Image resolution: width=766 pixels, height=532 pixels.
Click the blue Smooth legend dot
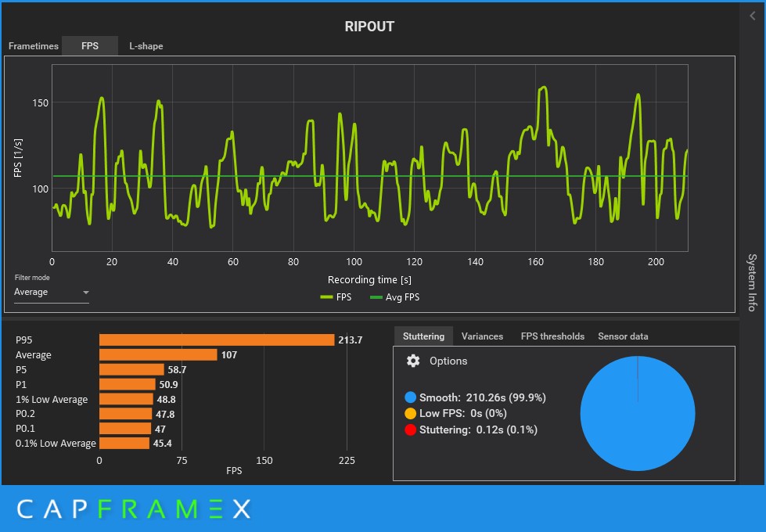click(x=410, y=397)
